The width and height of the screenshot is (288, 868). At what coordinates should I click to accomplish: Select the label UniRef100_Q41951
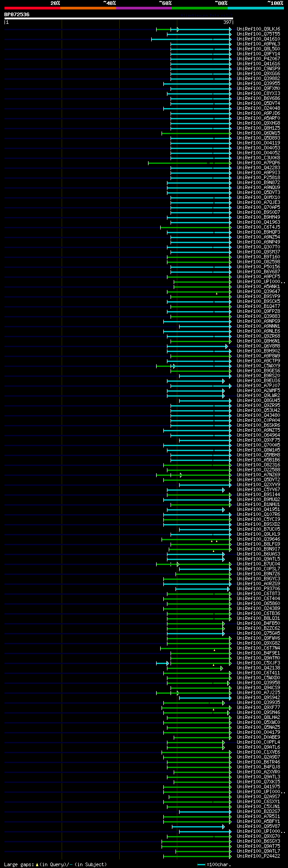pos(258,509)
